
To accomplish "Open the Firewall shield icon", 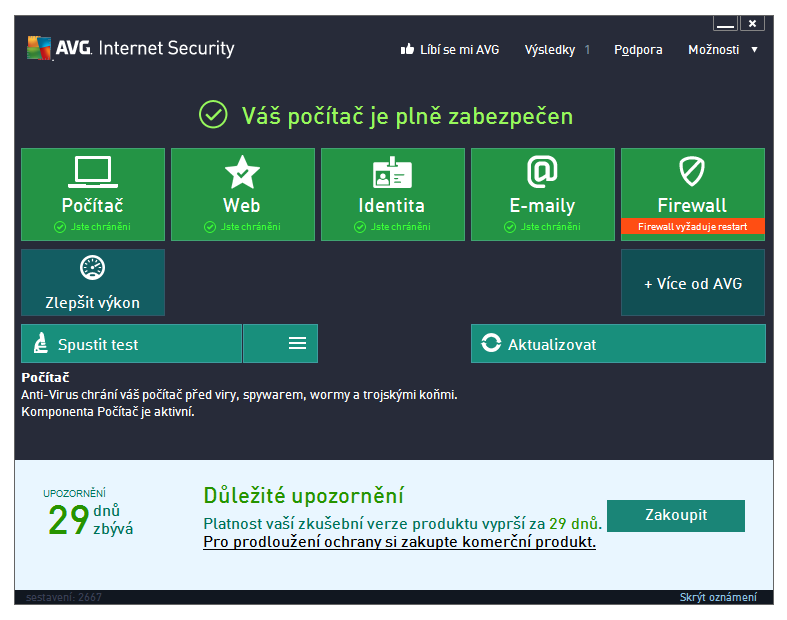I will 692,171.
